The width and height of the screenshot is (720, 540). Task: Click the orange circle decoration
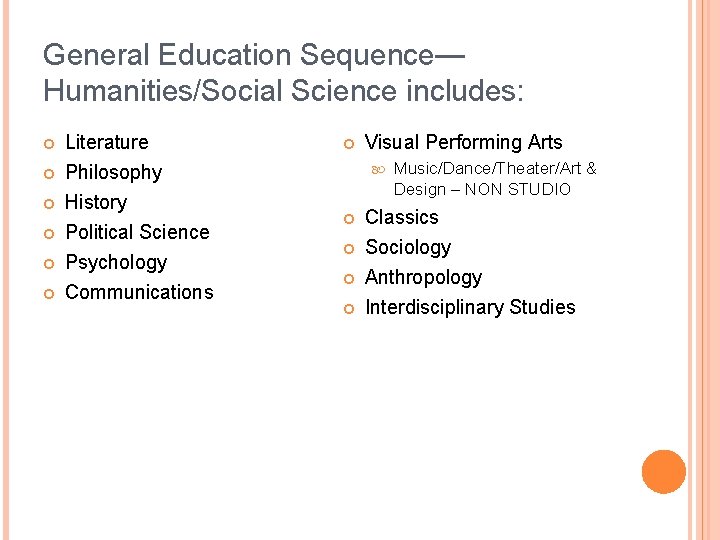point(664,472)
